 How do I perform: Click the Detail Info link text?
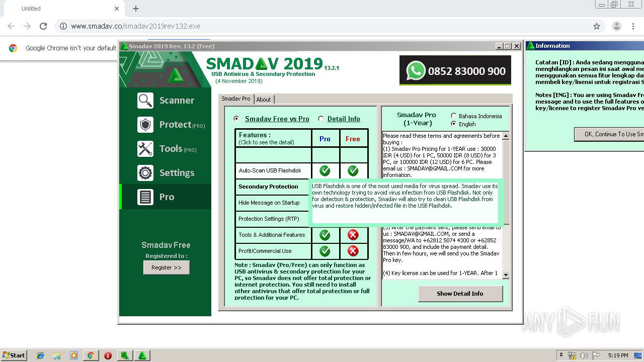(x=344, y=119)
